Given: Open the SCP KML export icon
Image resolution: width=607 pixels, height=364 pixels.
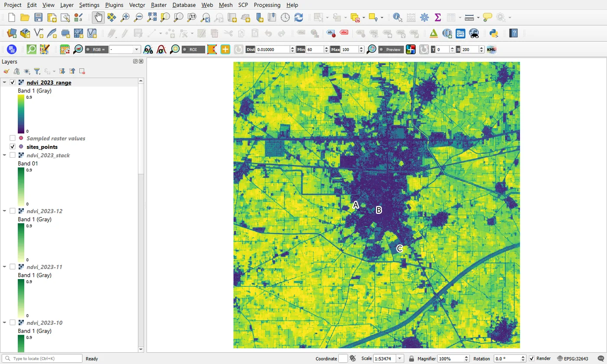Looking at the screenshot, I should point(491,49).
